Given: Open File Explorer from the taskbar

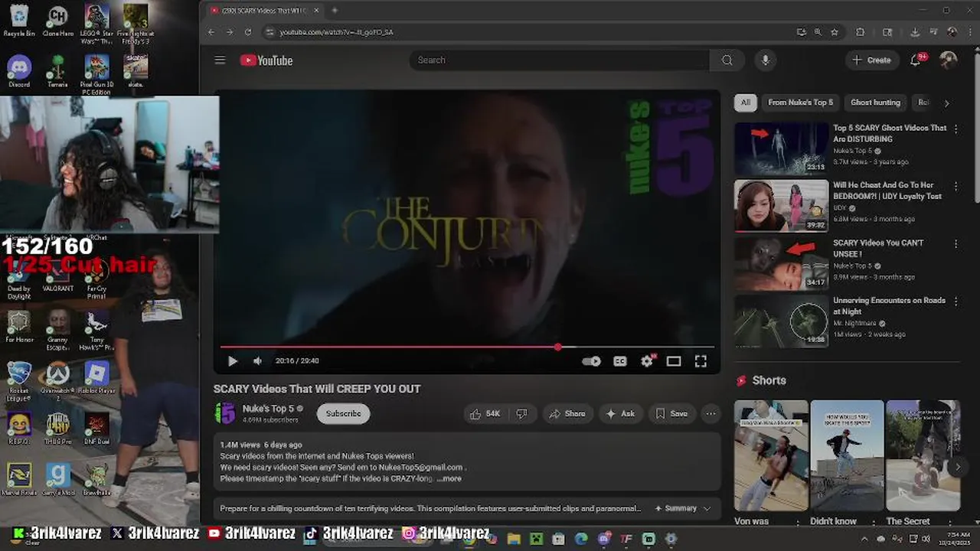Looking at the screenshot, I should click(x=514, y=539).
